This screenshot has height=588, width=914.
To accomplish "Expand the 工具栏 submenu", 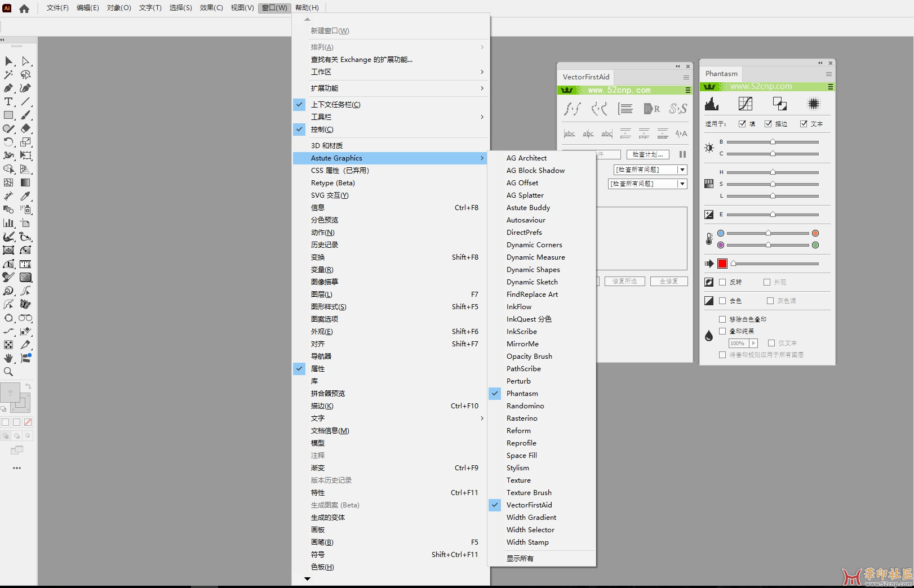I will coord(391,117).
